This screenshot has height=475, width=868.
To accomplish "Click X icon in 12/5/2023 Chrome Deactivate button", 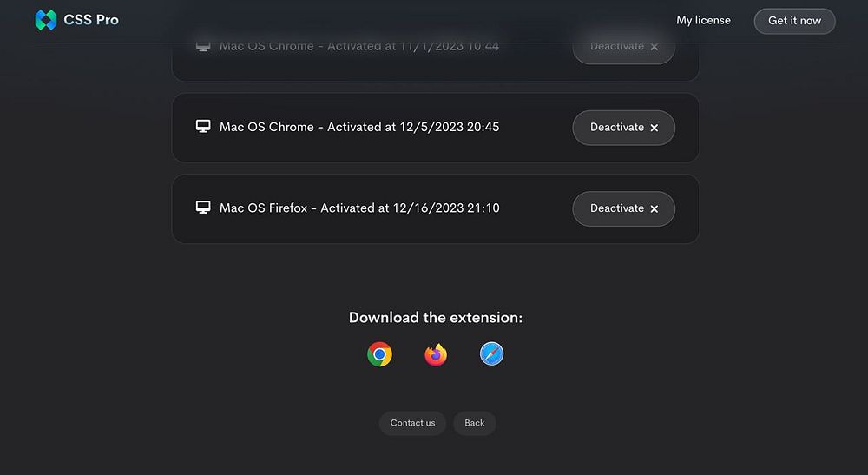I will (x=654, y=128).
